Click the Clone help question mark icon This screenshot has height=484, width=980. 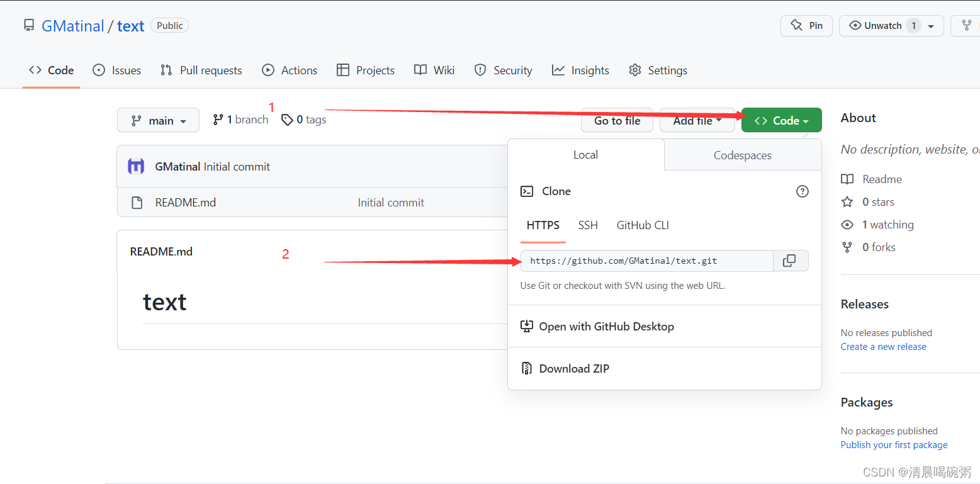802,191
